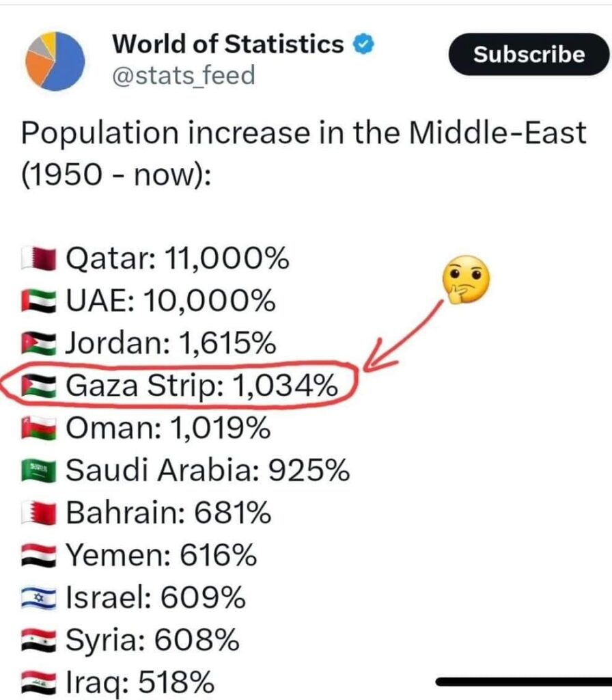Click the Jordan flag emoji
The image size is (612, 700).
coord(39,343)
